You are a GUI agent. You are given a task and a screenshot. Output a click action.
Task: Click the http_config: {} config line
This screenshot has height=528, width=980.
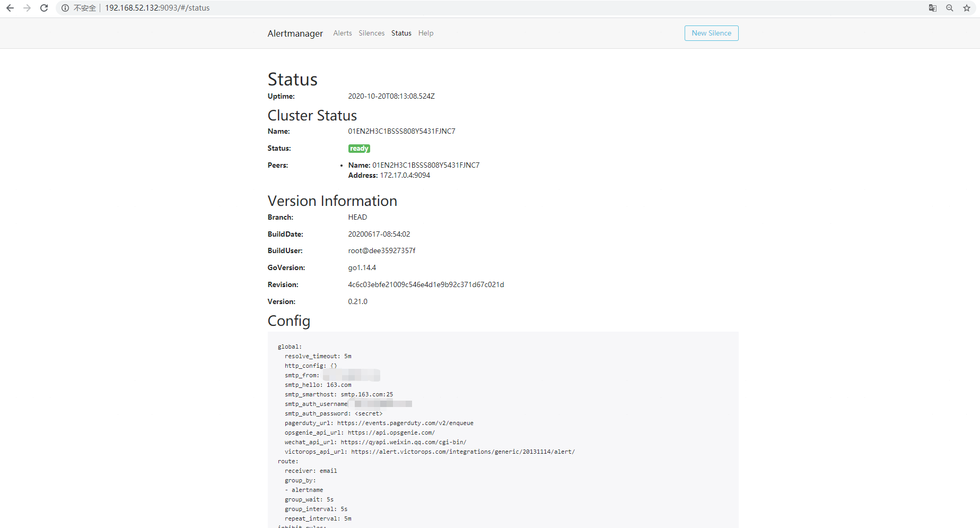(311, 366)
